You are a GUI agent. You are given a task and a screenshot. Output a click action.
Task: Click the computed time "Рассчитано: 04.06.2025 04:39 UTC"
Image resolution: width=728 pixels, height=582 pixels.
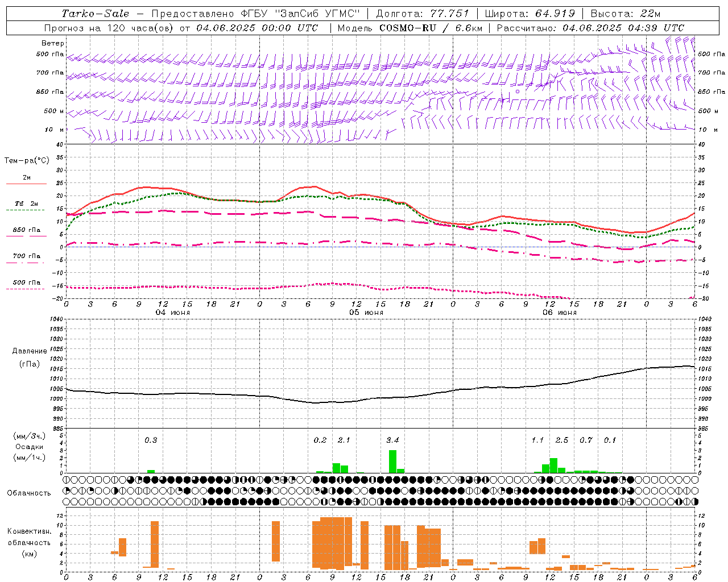click(590, 28)
